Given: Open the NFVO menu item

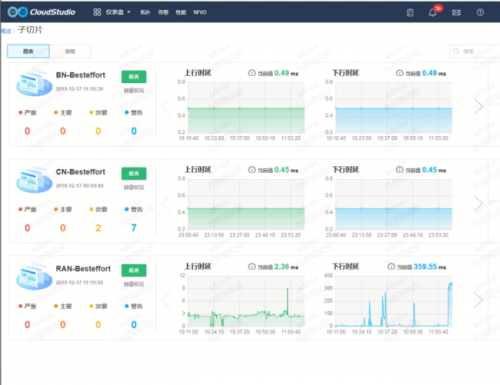Looking at the screenshot, I should (x=200, y=12).
